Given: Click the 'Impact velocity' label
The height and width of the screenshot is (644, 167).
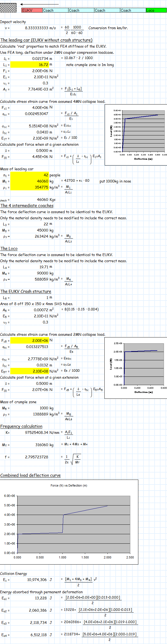Looking at the screenshot, I should [13, 22].
